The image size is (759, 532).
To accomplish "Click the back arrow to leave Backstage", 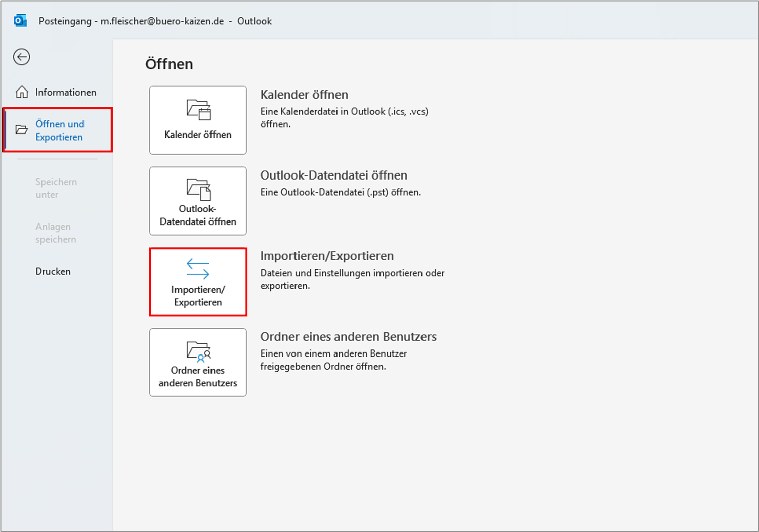I will [22, 57].
